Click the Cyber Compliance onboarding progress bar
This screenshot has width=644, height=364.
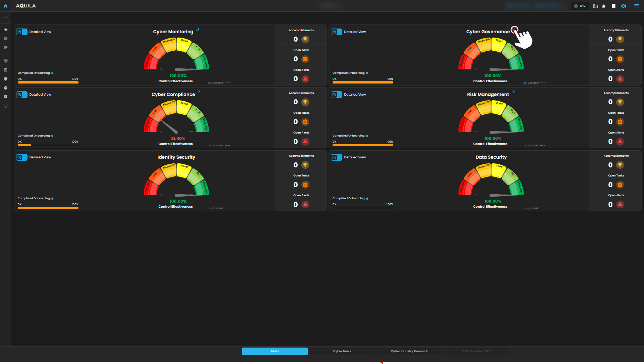click(48, 145)
